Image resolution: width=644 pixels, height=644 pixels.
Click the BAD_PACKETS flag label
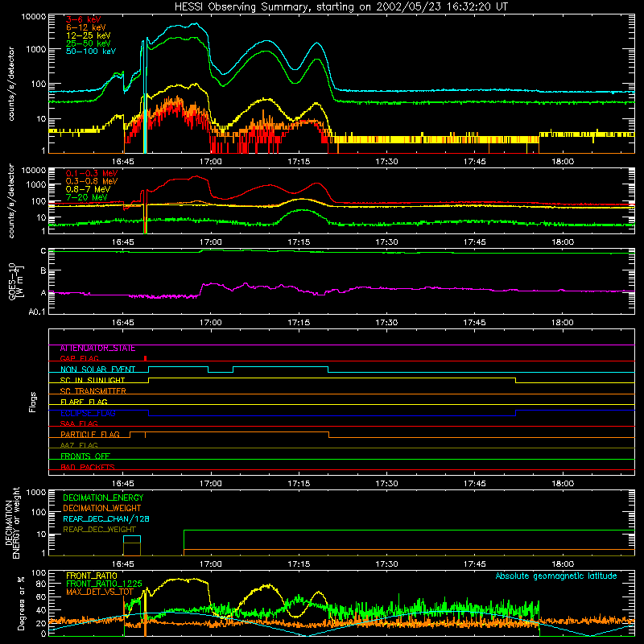(x=88, y=467)
